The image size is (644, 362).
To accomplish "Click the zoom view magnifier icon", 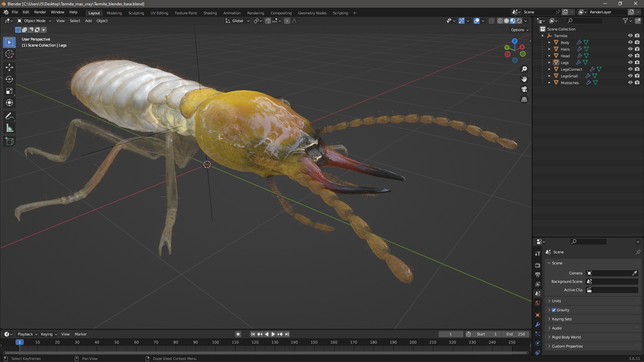I will [524, 69].
